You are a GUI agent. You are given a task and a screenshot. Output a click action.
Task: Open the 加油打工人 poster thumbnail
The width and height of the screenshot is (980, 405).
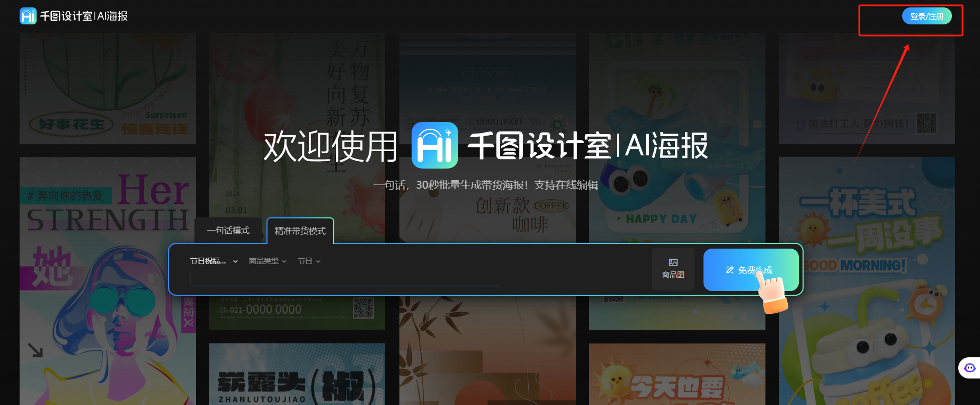[x=867, y=89]
